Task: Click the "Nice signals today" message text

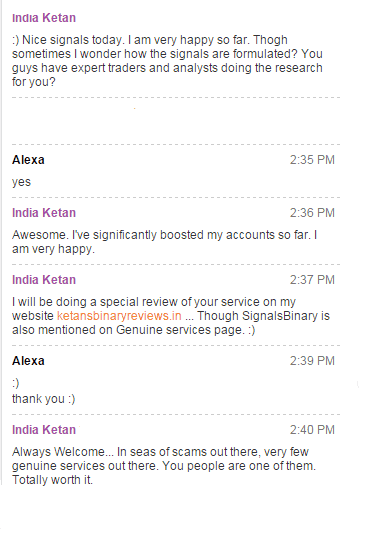Action: [167, 61]
